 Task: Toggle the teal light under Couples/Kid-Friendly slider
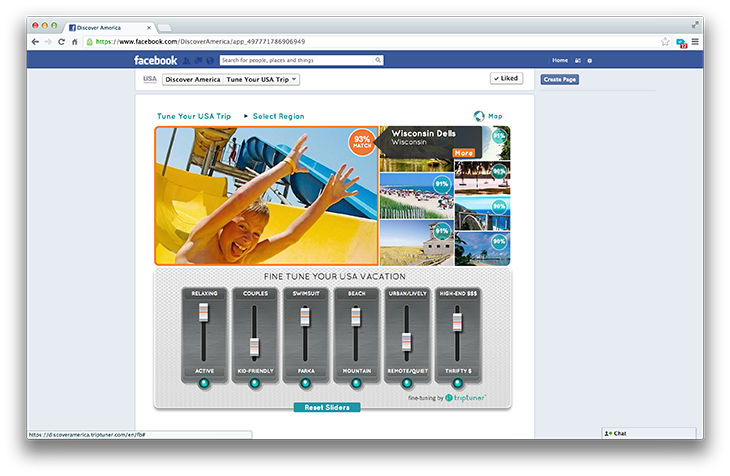coord(254,382)
